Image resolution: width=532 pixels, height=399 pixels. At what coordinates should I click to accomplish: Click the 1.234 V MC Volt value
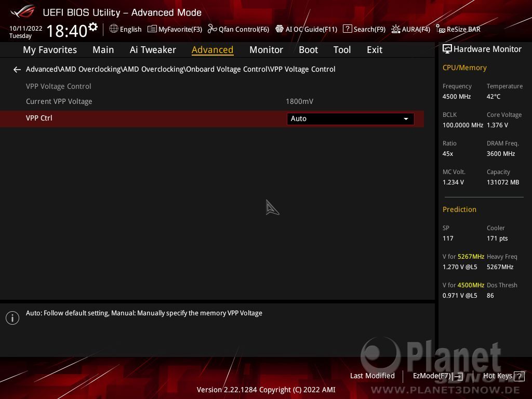click(453, 182)
